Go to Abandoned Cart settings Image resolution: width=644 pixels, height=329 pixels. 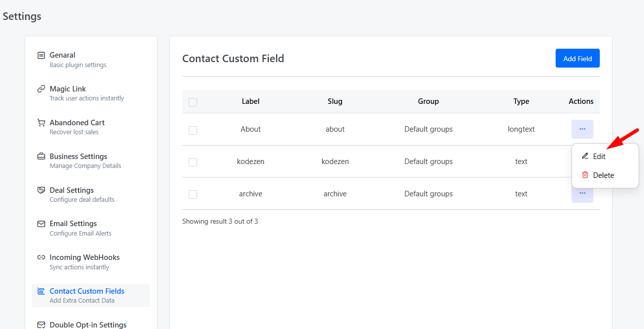click(x=91, y=127)
